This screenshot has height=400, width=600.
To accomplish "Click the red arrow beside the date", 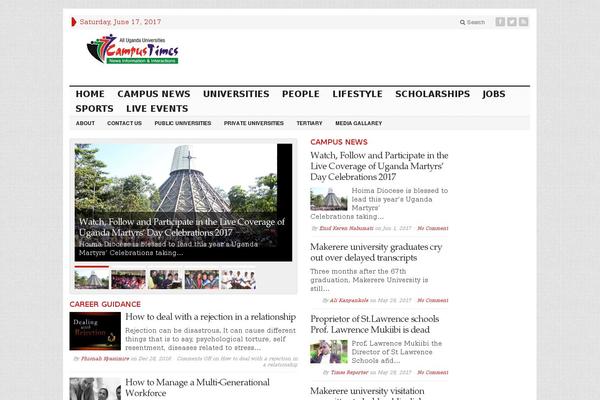I will 74,22.
